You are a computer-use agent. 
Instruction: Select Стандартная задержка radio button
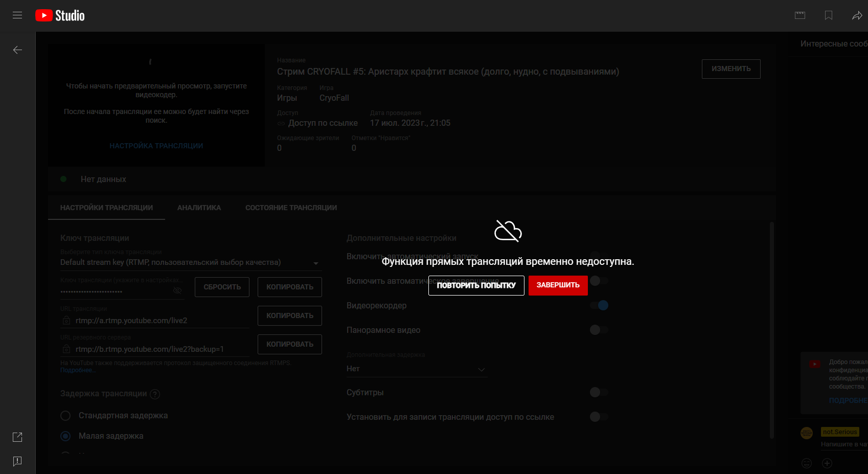coord(65,416)
